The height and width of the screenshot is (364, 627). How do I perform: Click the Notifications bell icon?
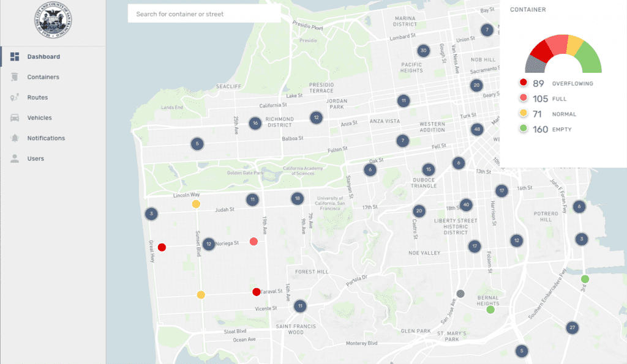pos(15,138)
